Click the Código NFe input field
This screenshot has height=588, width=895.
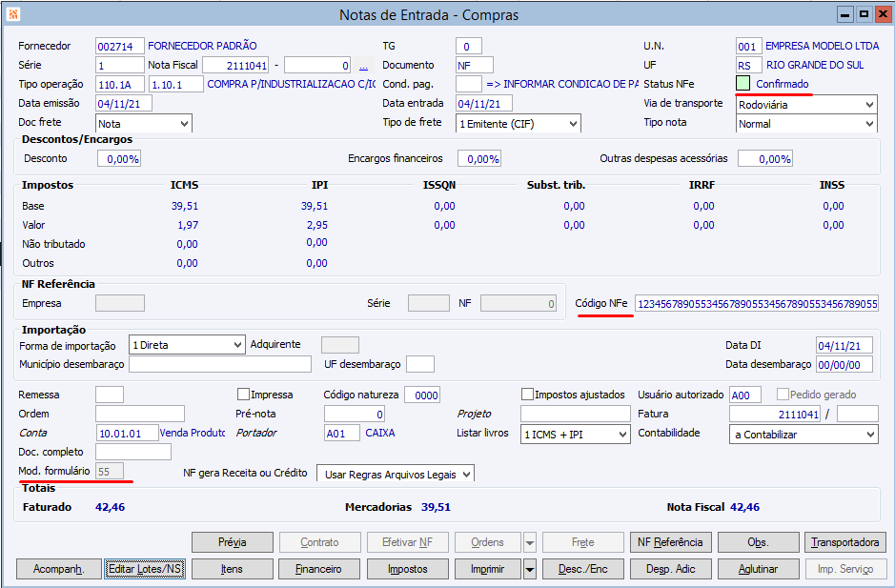[757, 304]
